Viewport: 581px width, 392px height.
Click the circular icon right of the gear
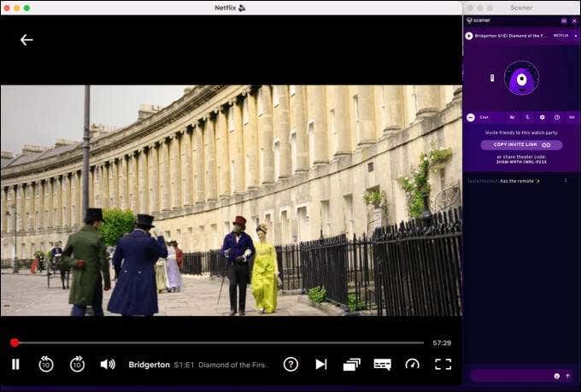pos(557,118)
